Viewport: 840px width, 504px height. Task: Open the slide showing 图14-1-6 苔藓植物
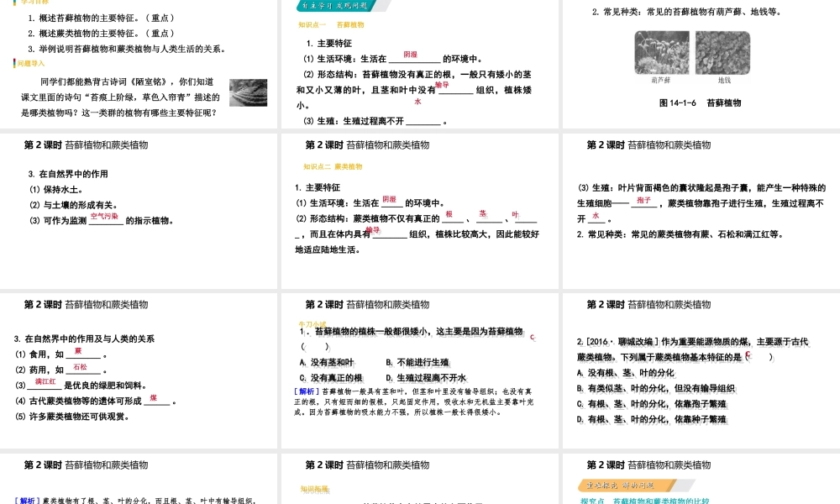(x=701, y=64)
